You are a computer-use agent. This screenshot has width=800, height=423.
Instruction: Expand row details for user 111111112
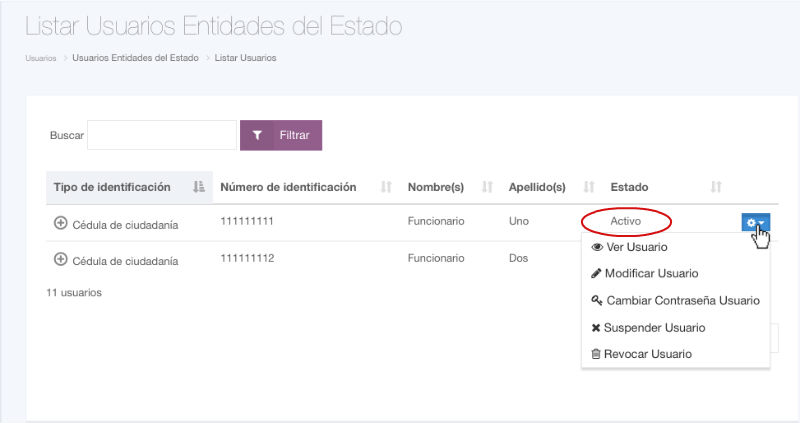60,260
